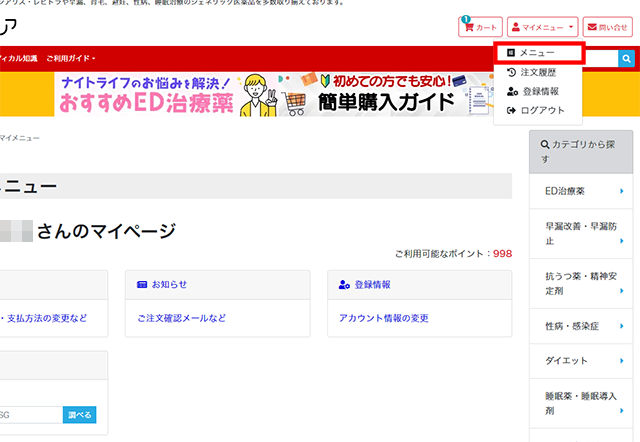Expand the ダイエット category

tap(581, 361)
